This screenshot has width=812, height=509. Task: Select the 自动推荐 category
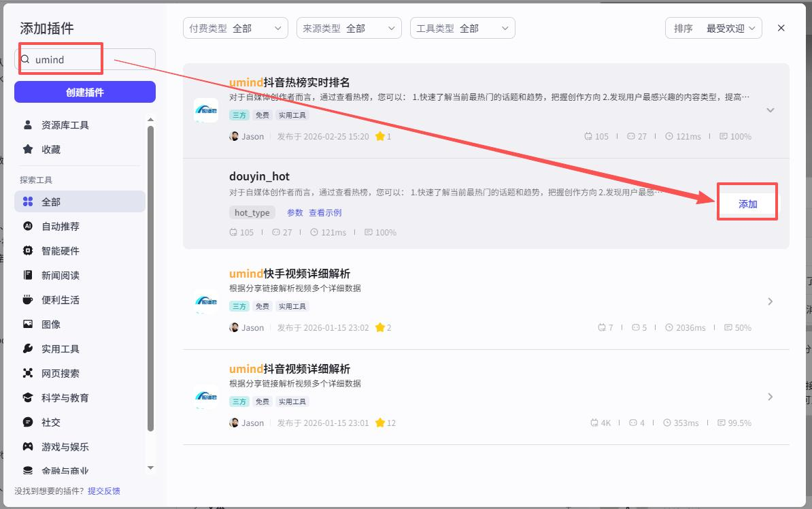pyautogui.click(x=80, y=226)
